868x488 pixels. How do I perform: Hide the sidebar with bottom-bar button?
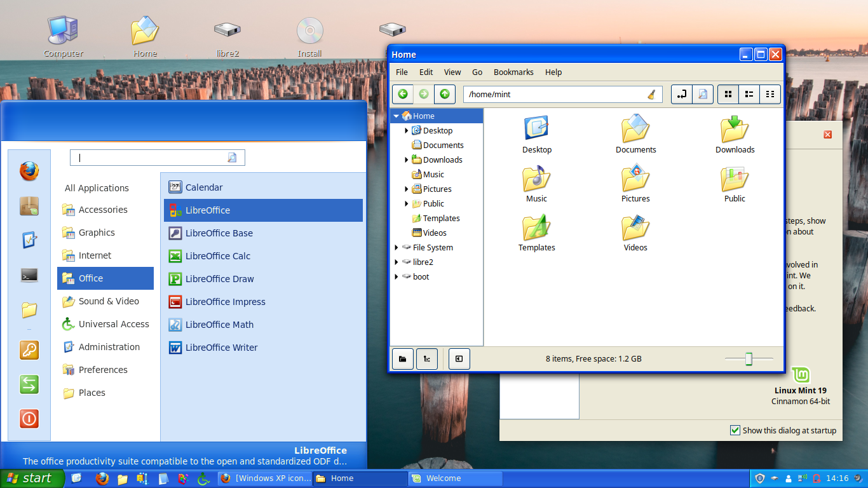[459, 359]
